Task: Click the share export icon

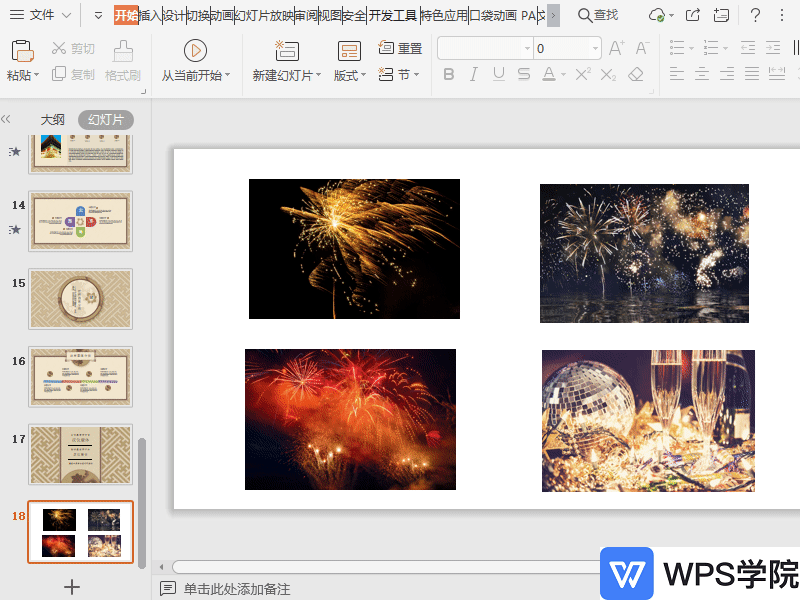Action: (692, 15)
